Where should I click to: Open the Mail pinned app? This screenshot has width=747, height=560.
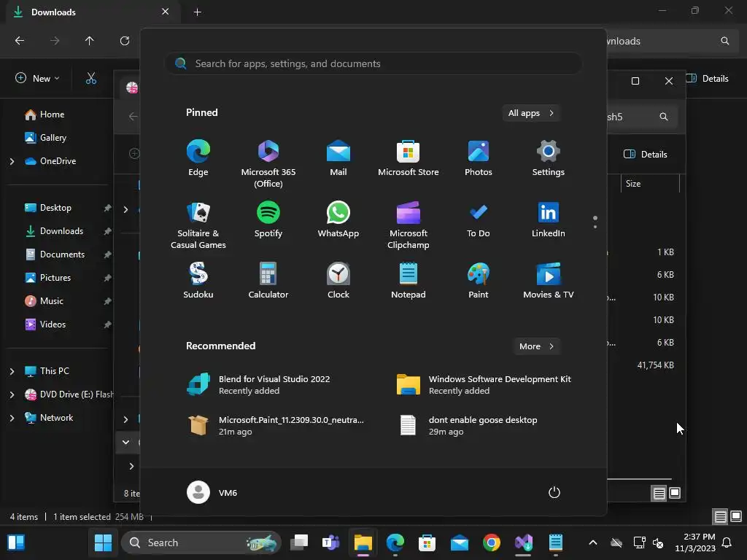pyautogui.click(x=338, y=158)
